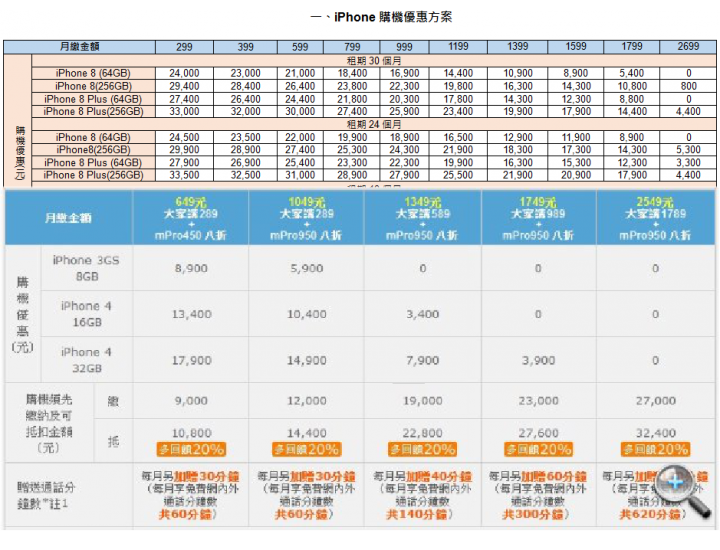Image resolution: width=720 pixels, height=550 pixels.
Task: Click 8,900 in the iPhone 3GS row
Action: [x=191, y=268]
